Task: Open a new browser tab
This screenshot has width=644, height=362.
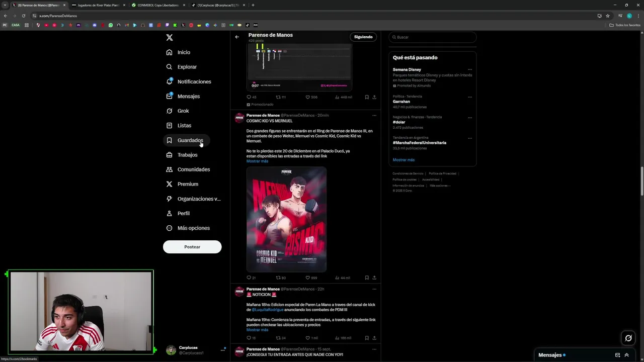Action: click(253, 5)
